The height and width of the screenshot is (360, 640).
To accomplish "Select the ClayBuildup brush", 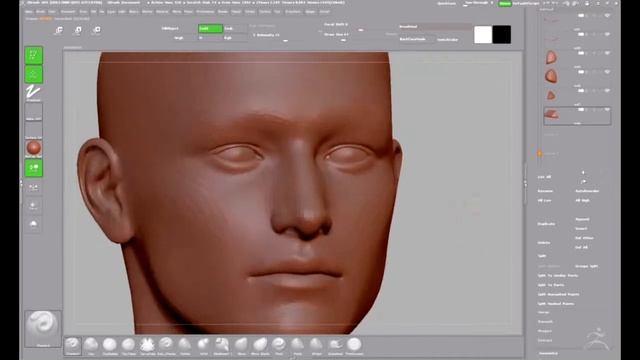I will click(110, 346).
